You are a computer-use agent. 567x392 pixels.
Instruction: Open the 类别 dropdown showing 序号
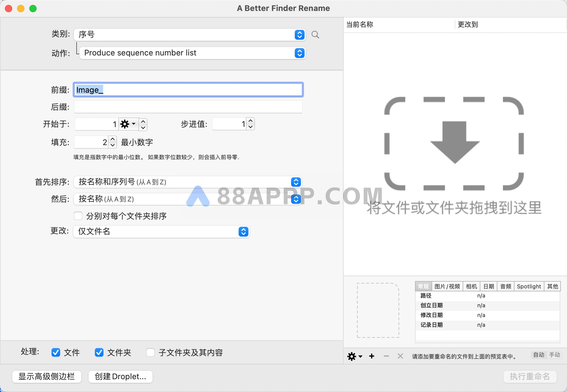coord(299,35)
